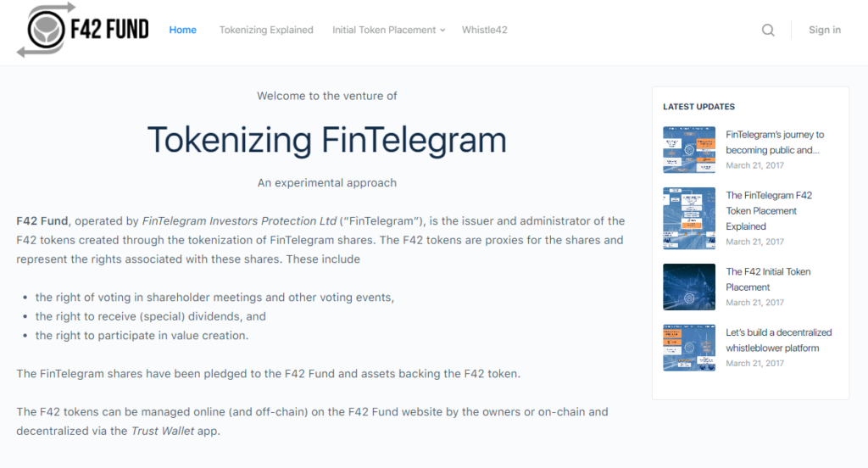Expand the Initial Token Placement dropdown chevron

tap(442, 31)
